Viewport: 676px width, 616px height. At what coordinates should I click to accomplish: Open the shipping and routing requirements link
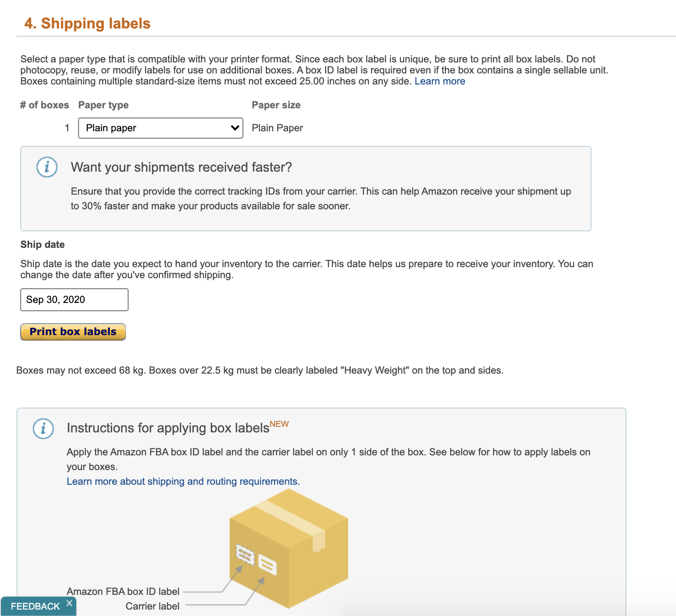(x=183, y=481)
